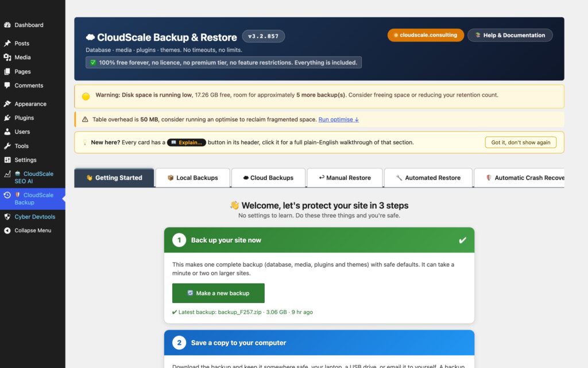
Task: Click the Collapse Menu arrow icon
Action: [7, 231]
